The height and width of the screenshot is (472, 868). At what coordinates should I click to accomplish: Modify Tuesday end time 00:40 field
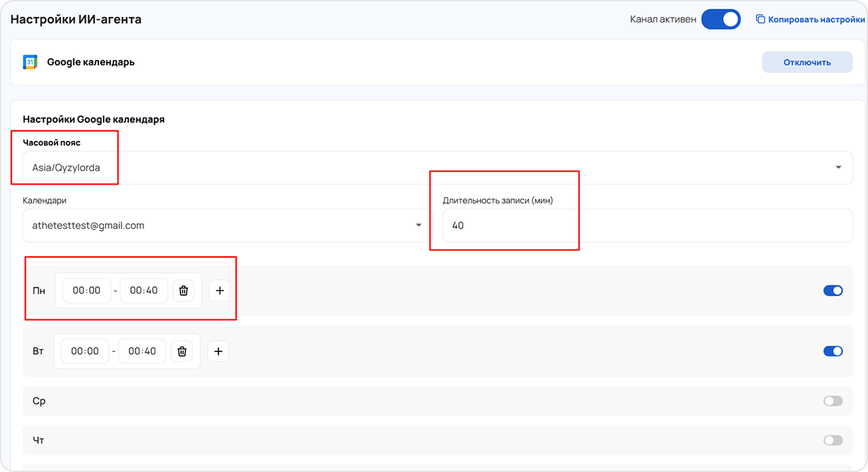tap(142, 351)
